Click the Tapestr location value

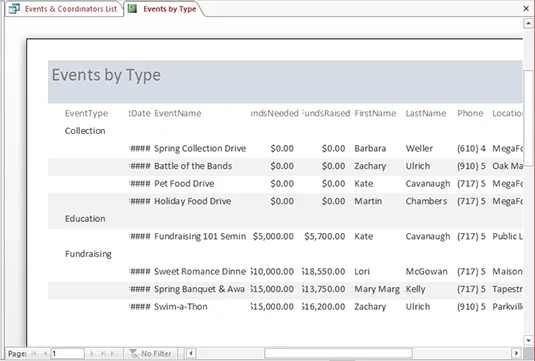point(507,289)
